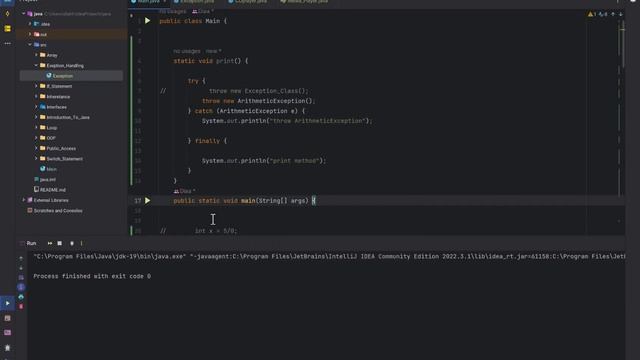The image size is (640, 360).
Task: Expand the Loop package
Action: [x=36, y=128]
